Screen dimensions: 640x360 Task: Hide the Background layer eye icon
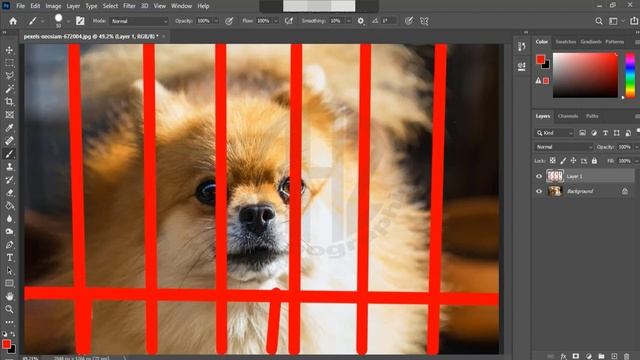(539, 191)
